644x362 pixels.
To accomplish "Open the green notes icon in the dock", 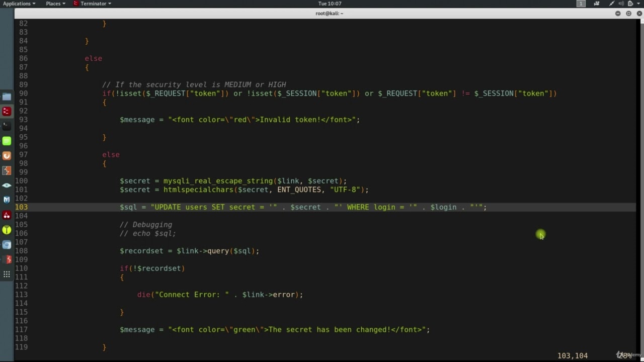I will pyautogui.click(x=7, y=141).
